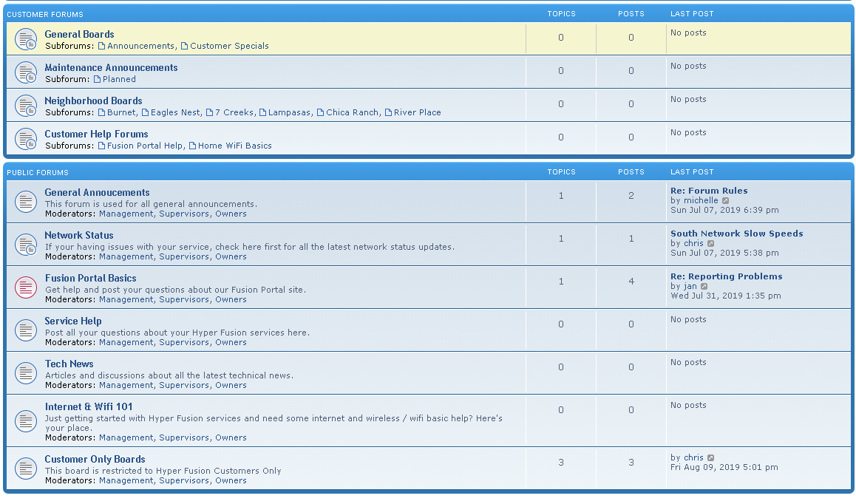Open the Planned subforum
The width and height of the screenshot is (856, 504).
click(119, 79)
